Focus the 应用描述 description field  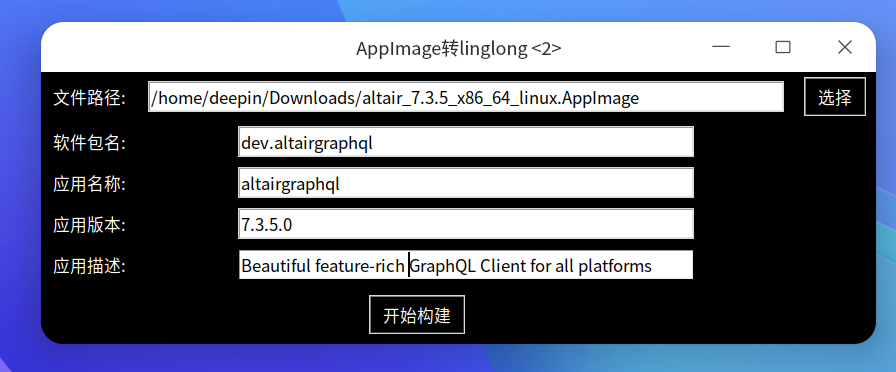[x=466, y=265]
